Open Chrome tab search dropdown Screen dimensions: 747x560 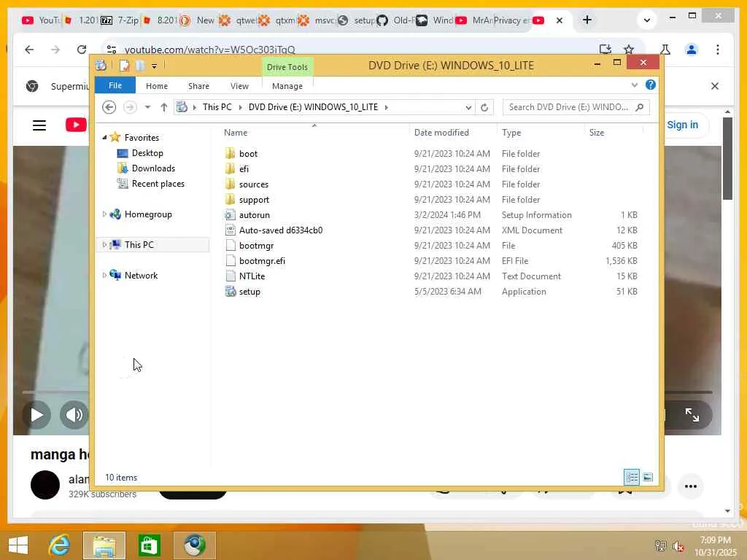646,20
